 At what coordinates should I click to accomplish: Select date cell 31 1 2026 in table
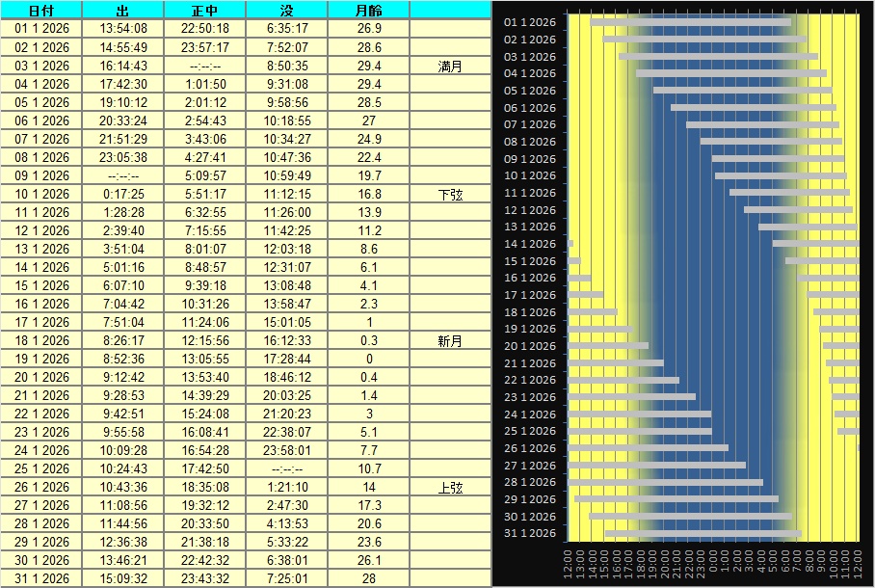tap(41, 578)
